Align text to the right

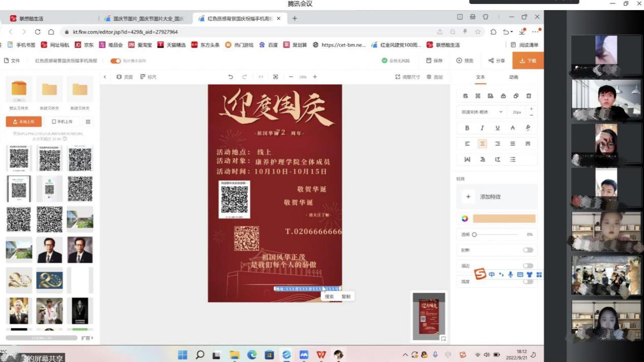coord(498,144)
